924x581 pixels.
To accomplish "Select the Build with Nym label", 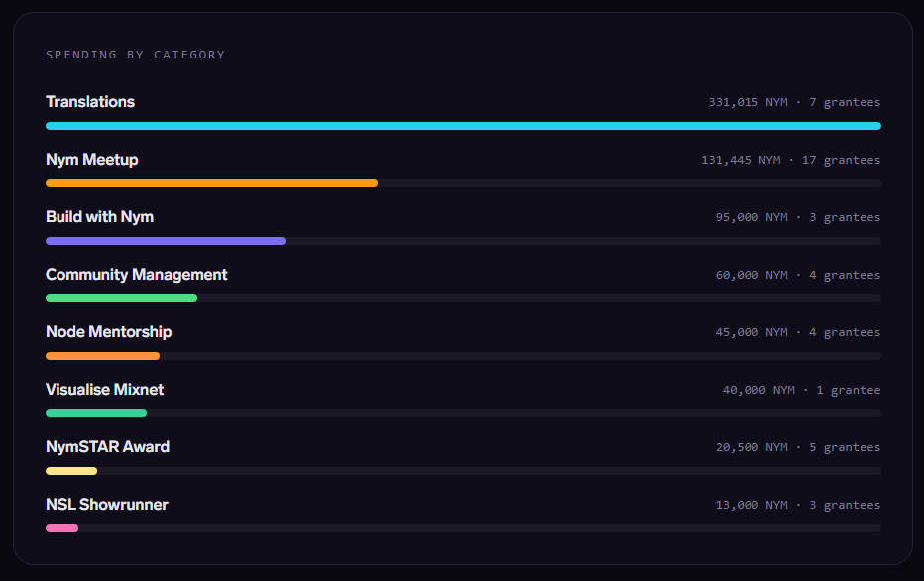I will (x=99, y=217).
